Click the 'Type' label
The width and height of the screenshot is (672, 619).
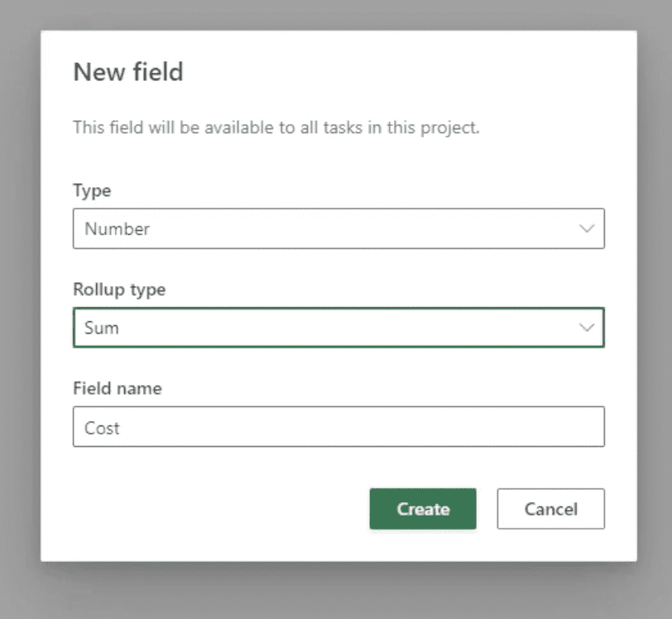(92, 191)
